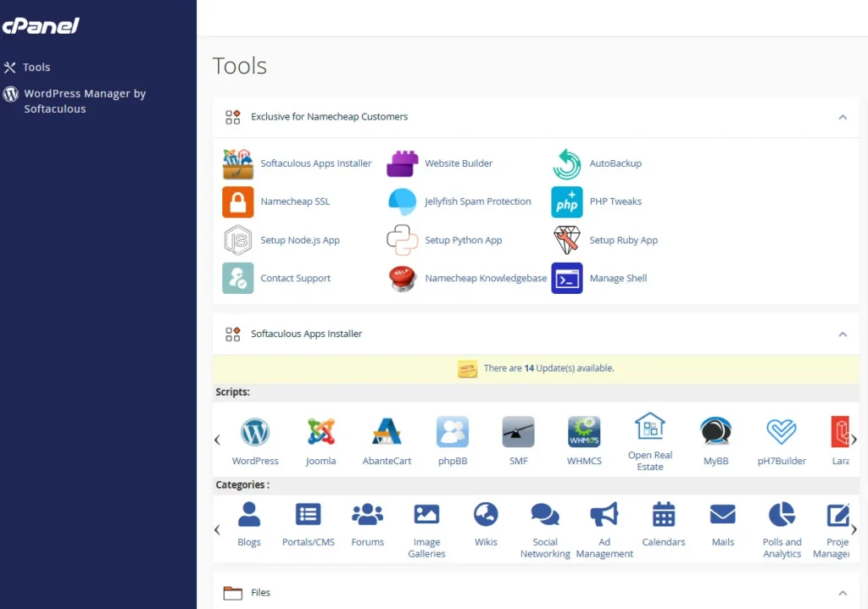Viewport: 868px width, 609px height.
Task: Select the WordPress script icon
Action: [x=255, y=432]
